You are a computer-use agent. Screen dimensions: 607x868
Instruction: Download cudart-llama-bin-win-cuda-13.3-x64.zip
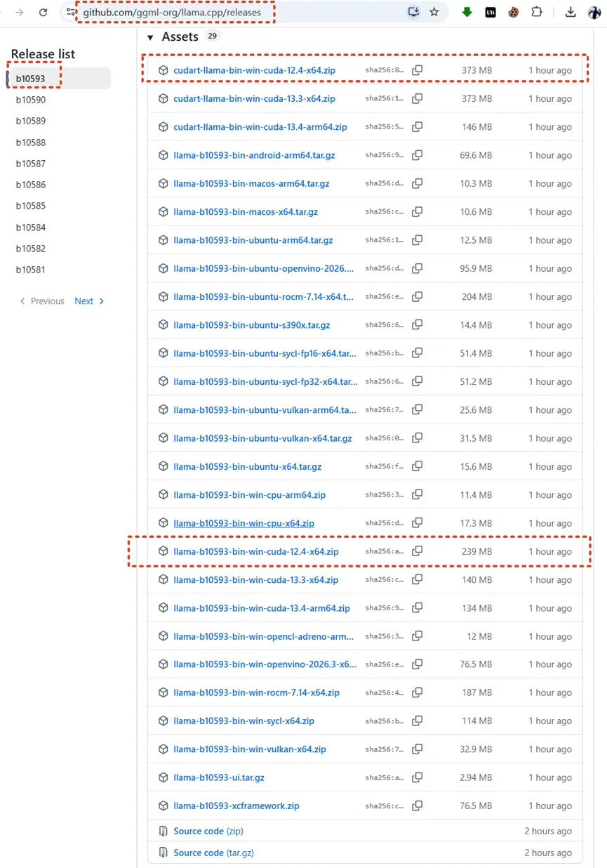tap(254, 98)
